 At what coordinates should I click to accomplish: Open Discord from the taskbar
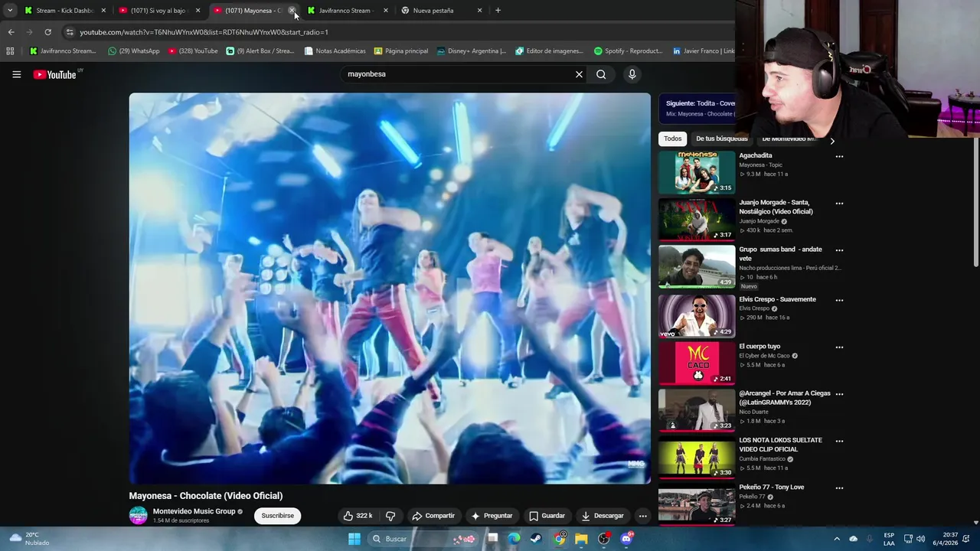click(626, 539)
